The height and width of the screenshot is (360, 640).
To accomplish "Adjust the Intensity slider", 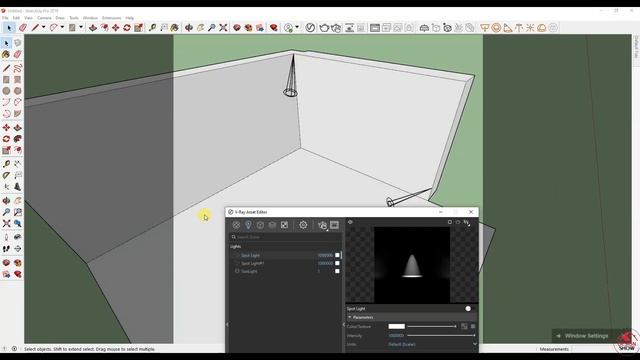I will [x=441, y=335].
